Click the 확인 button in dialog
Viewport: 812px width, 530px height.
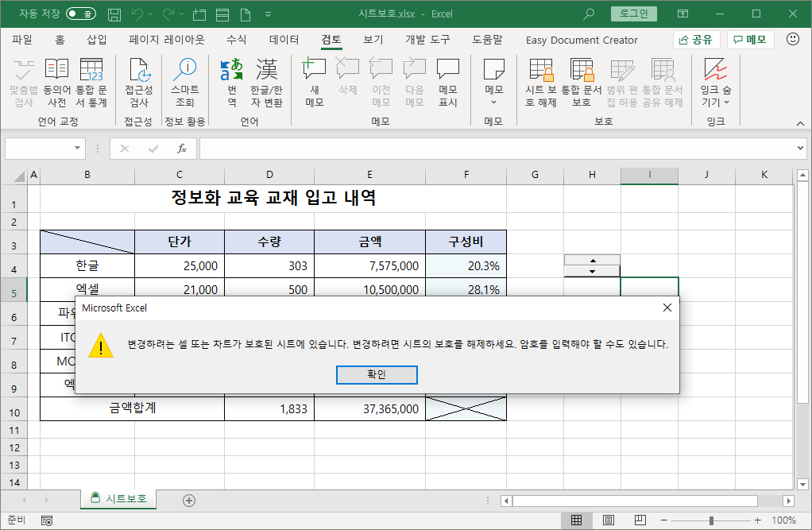pos(377,374)
